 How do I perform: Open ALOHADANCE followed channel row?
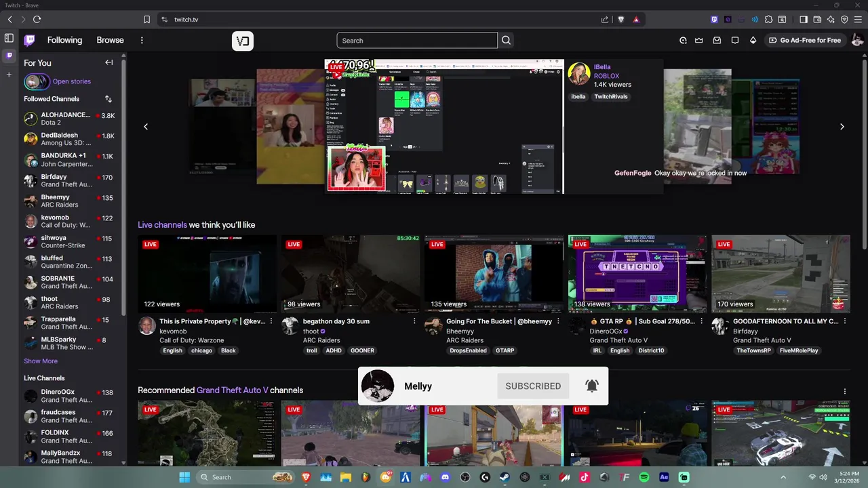[70, 119]
